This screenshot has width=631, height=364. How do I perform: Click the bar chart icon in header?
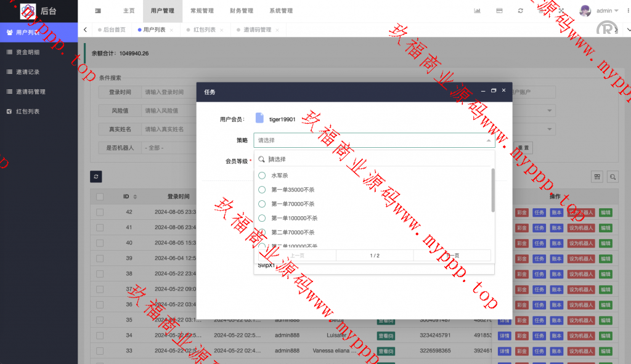tap(477, 11)
